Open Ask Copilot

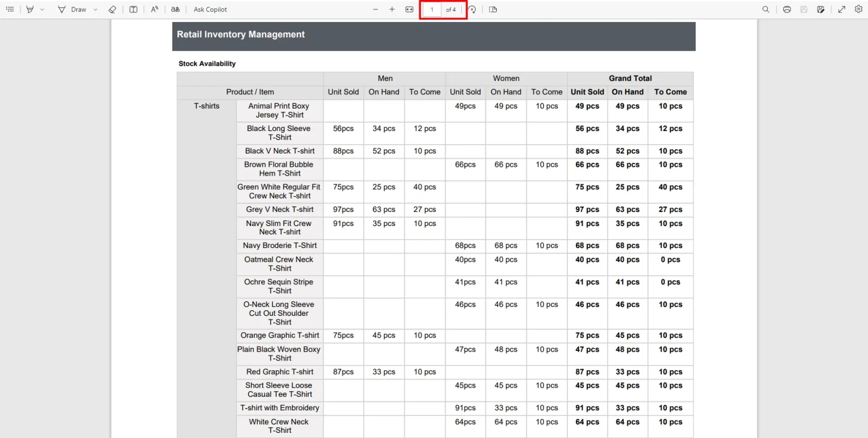point(210,9)
